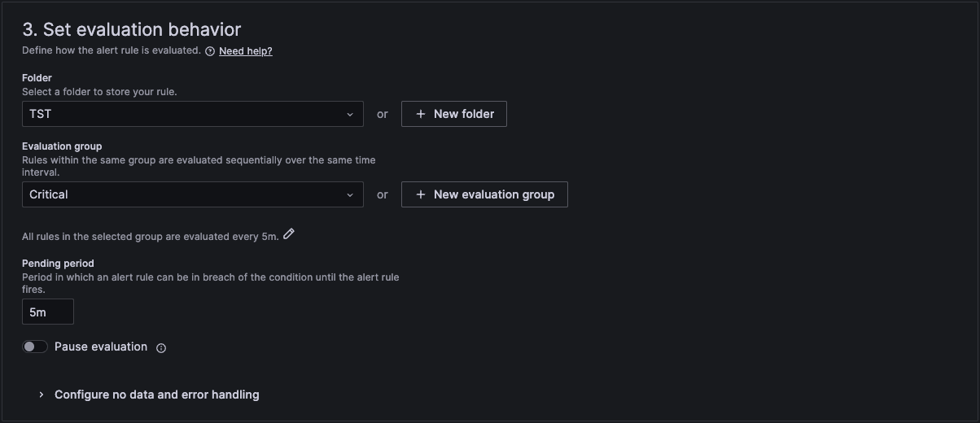
Task: Click the Pending period 5m input field
Action: (x=48, y=312)
